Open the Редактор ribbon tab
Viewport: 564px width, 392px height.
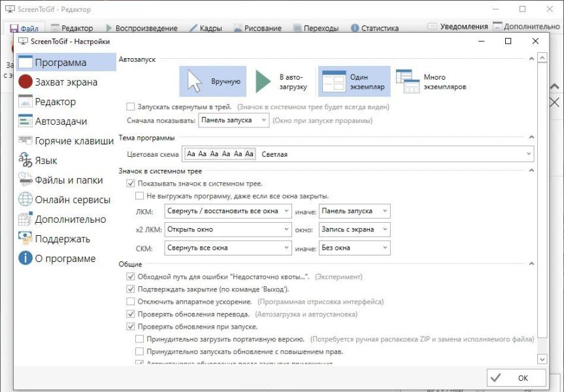[72, 28]
